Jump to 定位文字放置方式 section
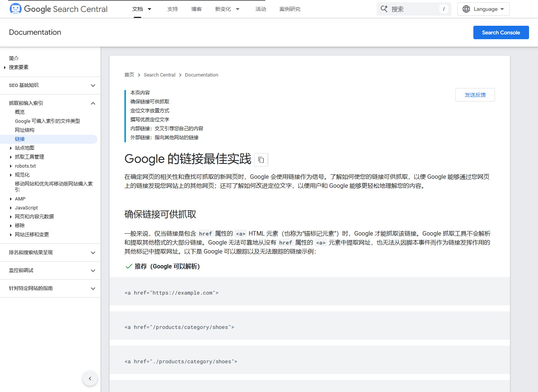 pos(150,111)
